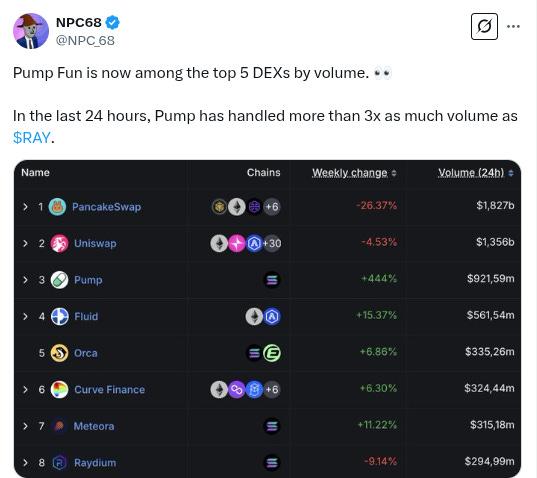This screenshot has height=478, width=537.
Task: Click the Orca logo icon
Action: pos(59,353)
